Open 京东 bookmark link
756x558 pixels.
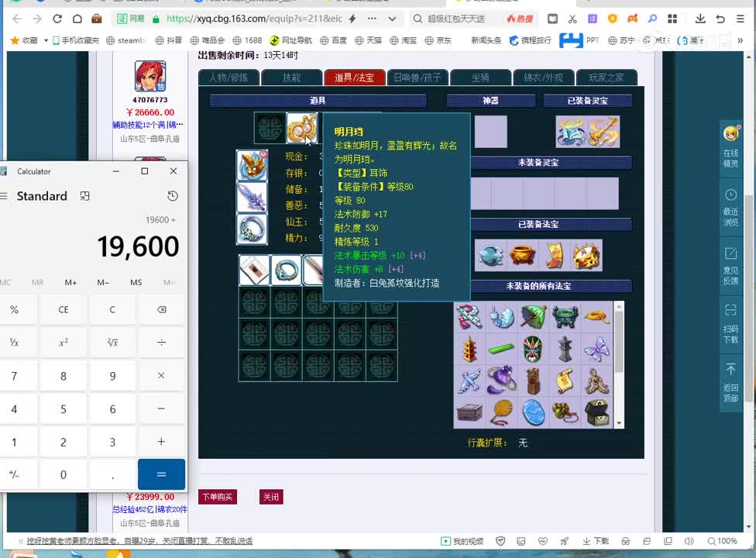pyautogui.click(x=438, y=40)
